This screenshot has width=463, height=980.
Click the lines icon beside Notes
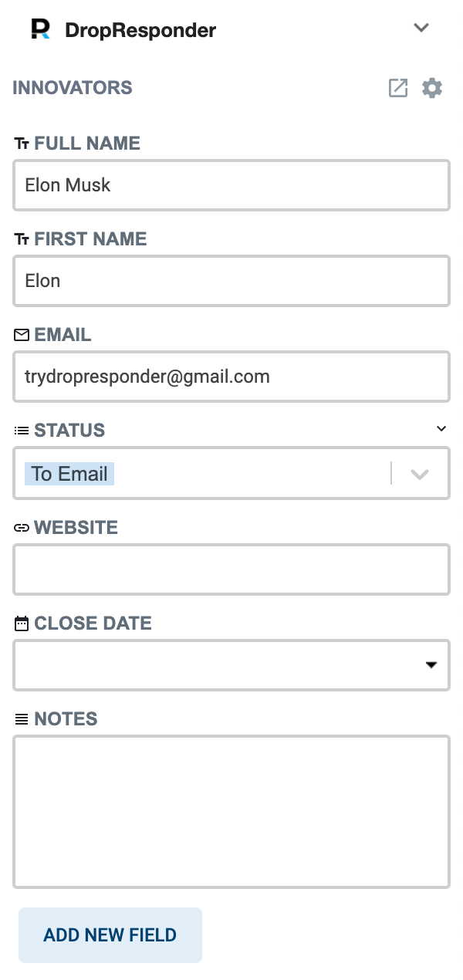tap(22, 719)
